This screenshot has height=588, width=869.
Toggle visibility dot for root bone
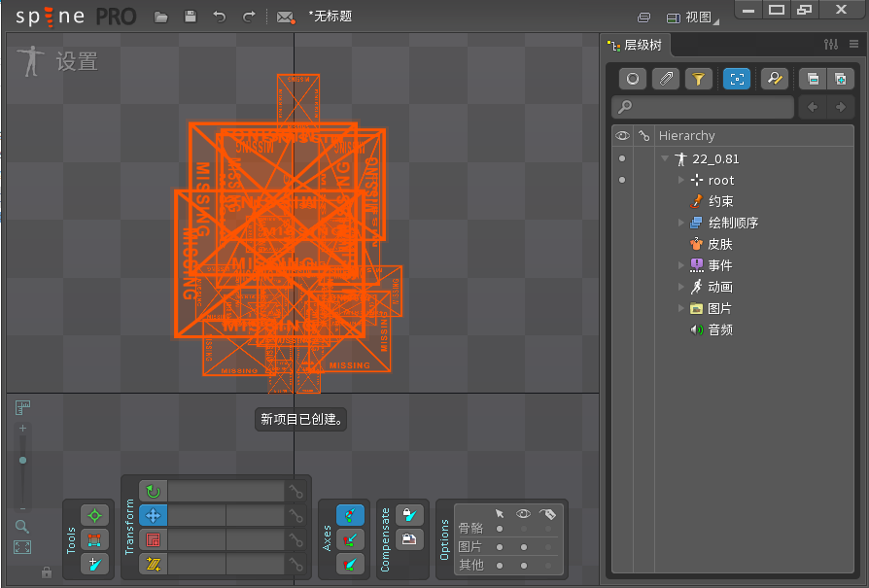622,180
